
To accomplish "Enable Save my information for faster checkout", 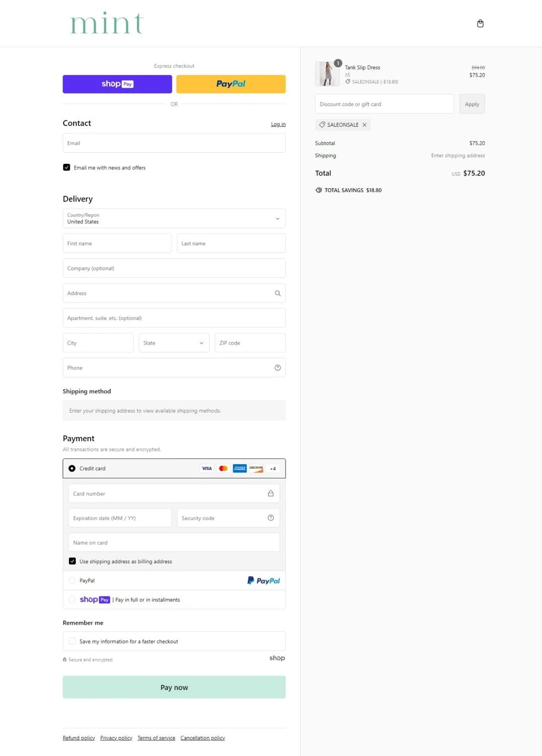I will click(73, 641).
